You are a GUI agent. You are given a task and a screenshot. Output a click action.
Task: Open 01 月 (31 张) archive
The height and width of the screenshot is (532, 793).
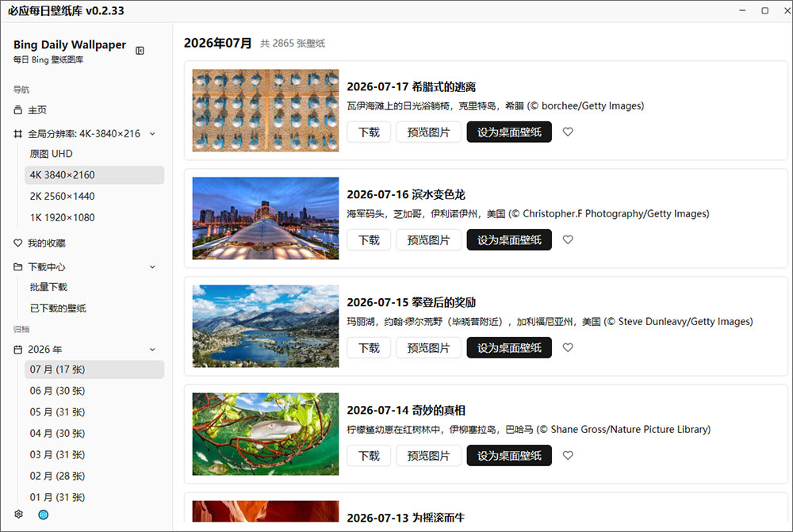coord(94,497)
